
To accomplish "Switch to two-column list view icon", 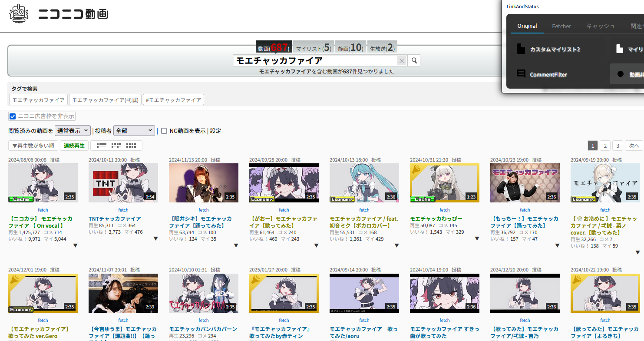I will click(116, 146).
